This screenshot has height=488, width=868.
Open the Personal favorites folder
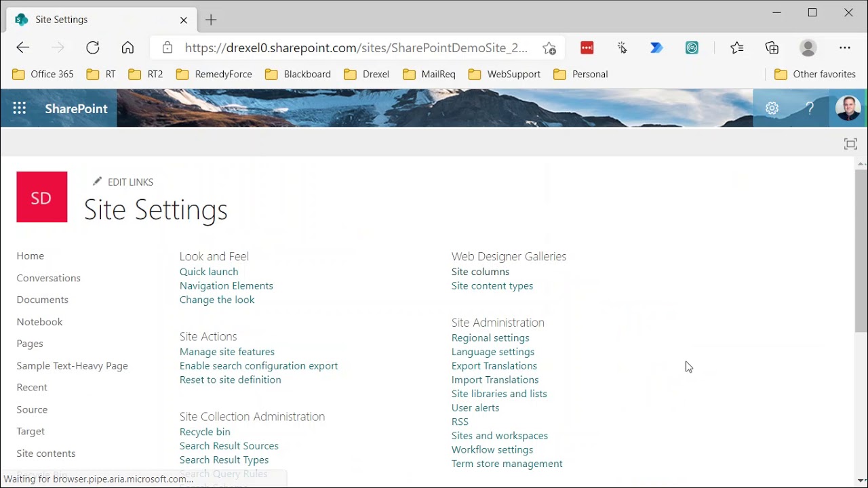pos(580,74)
